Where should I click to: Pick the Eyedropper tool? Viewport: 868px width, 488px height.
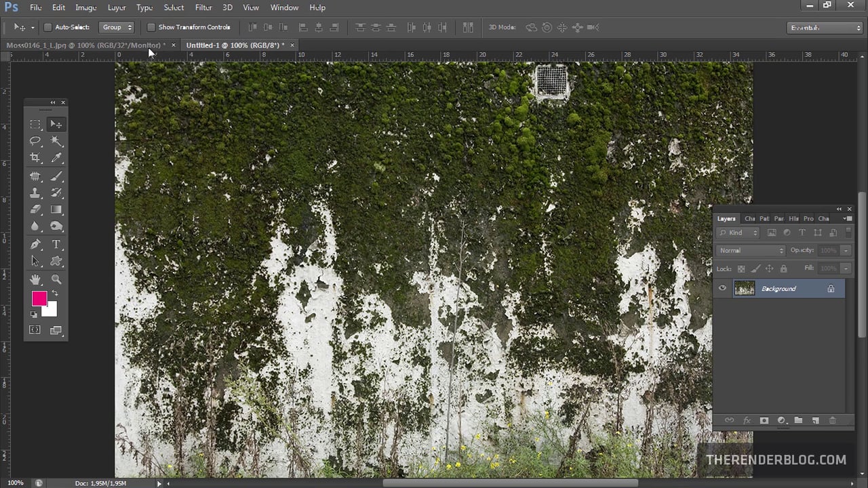[56, 158]
